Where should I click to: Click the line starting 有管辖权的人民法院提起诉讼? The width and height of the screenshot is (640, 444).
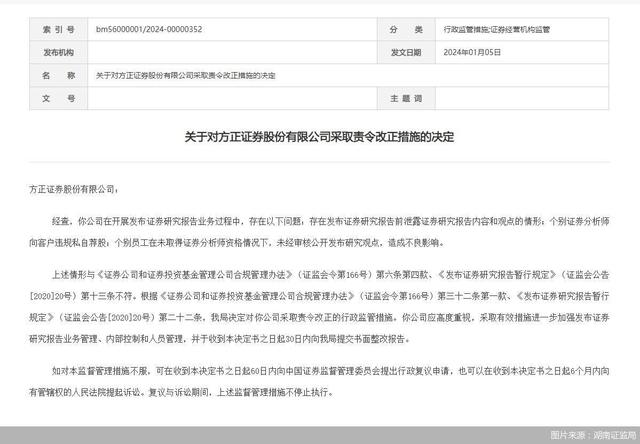coord(182,392)
